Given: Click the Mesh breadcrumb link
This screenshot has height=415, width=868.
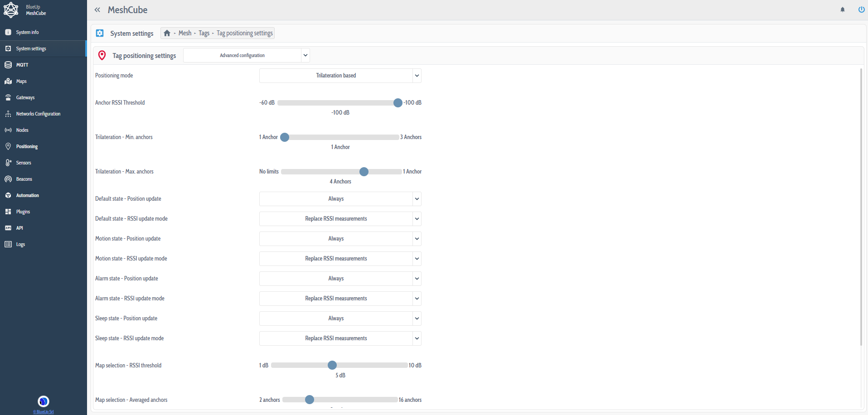Looking at the screenshot, I should (185, 33).
